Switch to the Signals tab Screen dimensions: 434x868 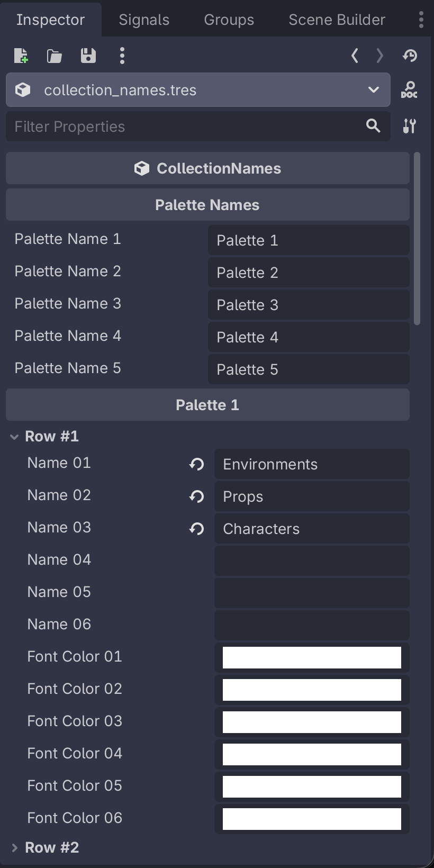[x=143, y=19]
